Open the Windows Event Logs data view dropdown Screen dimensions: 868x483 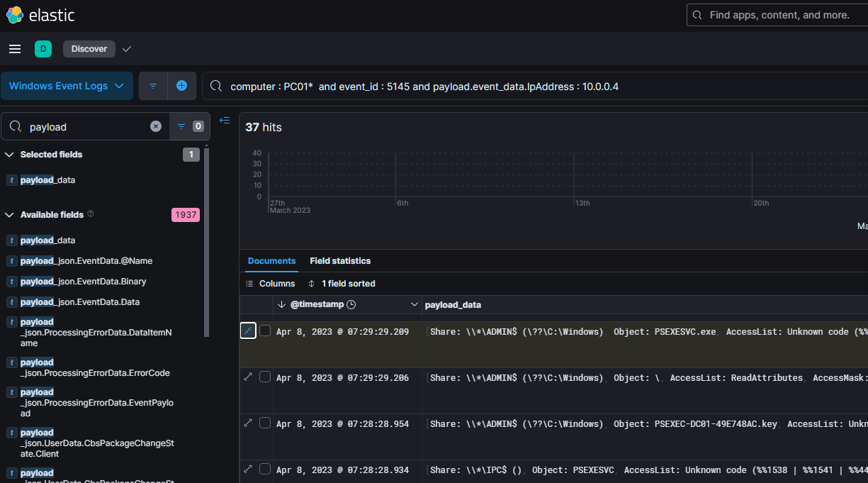[x=67, y=86]
